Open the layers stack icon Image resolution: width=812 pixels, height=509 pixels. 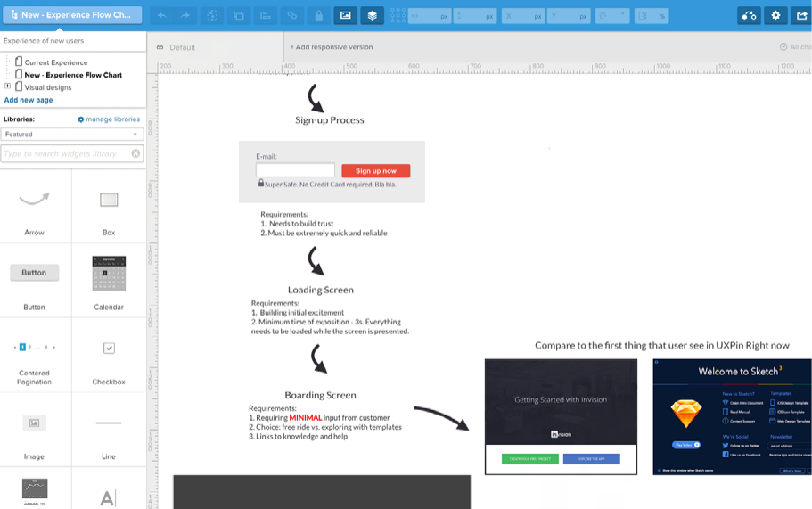[373, 15]
